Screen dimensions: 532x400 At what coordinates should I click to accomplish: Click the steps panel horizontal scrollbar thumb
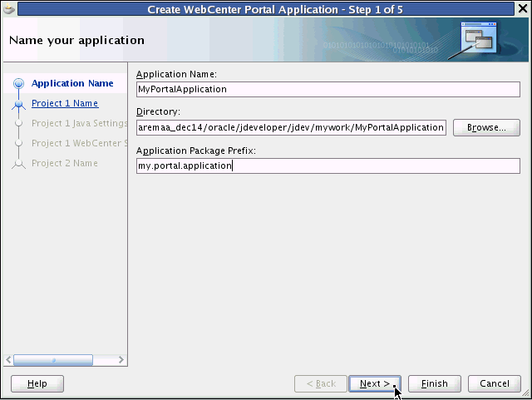(x=53, y=360)
